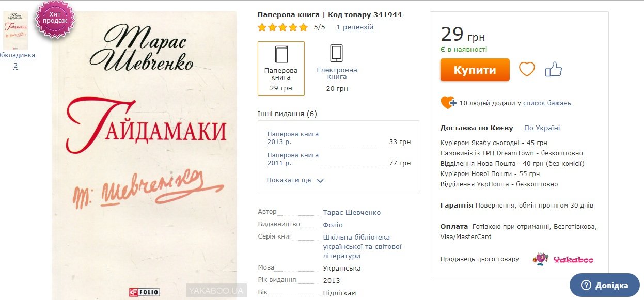Click the thumbs-up like icon
Image resolution: width=644 pixels, height=300 pixels.
554,69
